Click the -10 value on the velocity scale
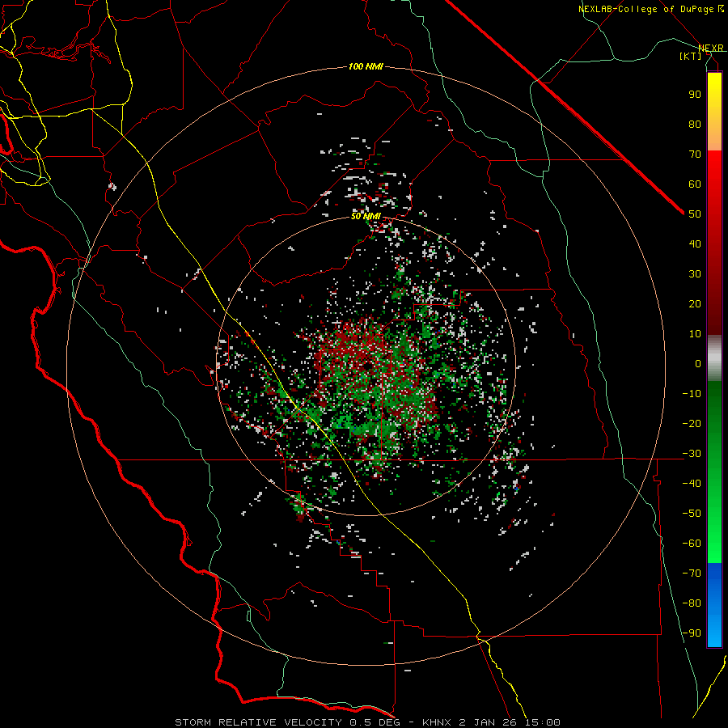 [x=692, y=394]
